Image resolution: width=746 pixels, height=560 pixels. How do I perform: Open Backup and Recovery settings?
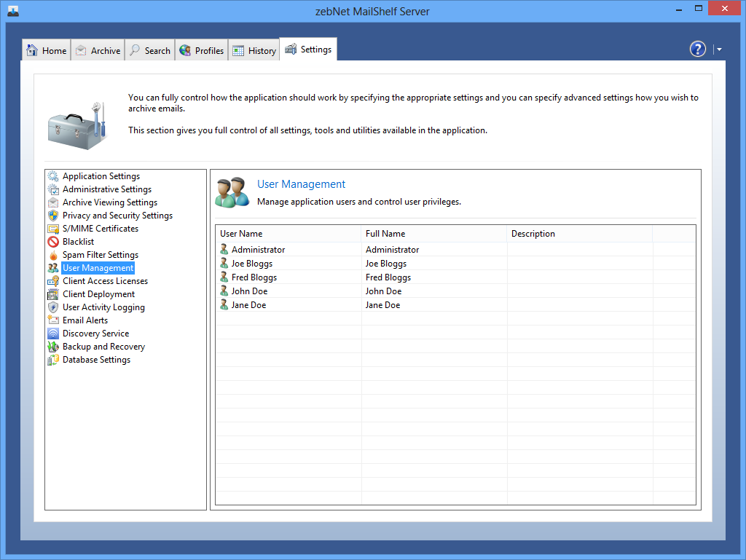click(x=103, y=347)
